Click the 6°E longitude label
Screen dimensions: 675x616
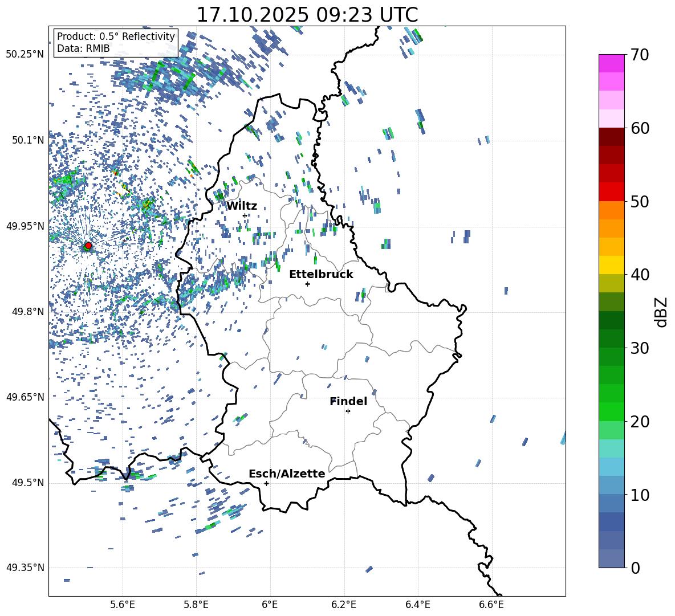pos(270,605)
